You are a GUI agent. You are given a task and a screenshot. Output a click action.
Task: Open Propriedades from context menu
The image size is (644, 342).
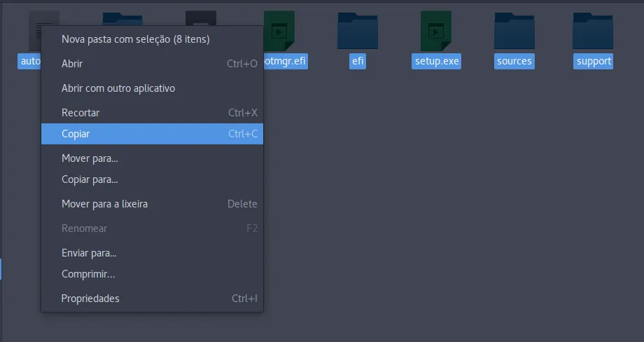(x=152, y=299)
